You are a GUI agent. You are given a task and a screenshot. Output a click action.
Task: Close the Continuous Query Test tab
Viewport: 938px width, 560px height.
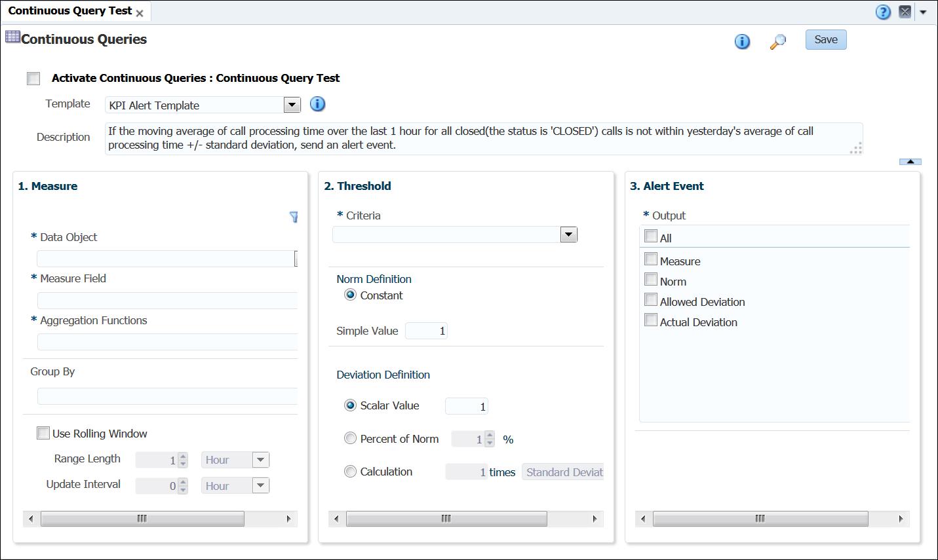[140, 13]
